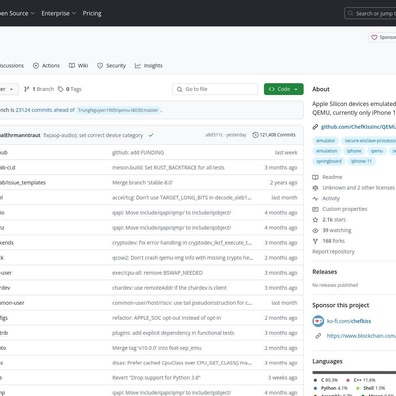Open the upstream qemu-t8030 master repository link

[118, 110]
